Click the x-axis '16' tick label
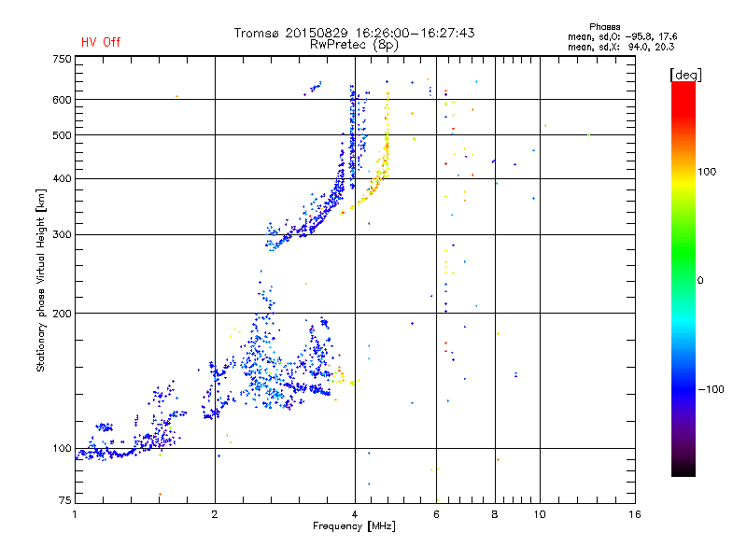Image resolution: width=747 pixels, height=560 pixels. pyautogui.click(x=635, y=514)
